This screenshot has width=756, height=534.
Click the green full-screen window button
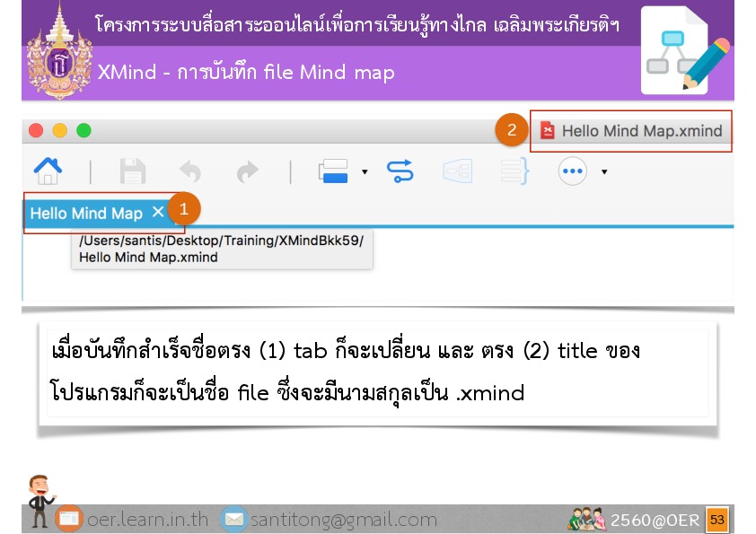click(84, 131)
